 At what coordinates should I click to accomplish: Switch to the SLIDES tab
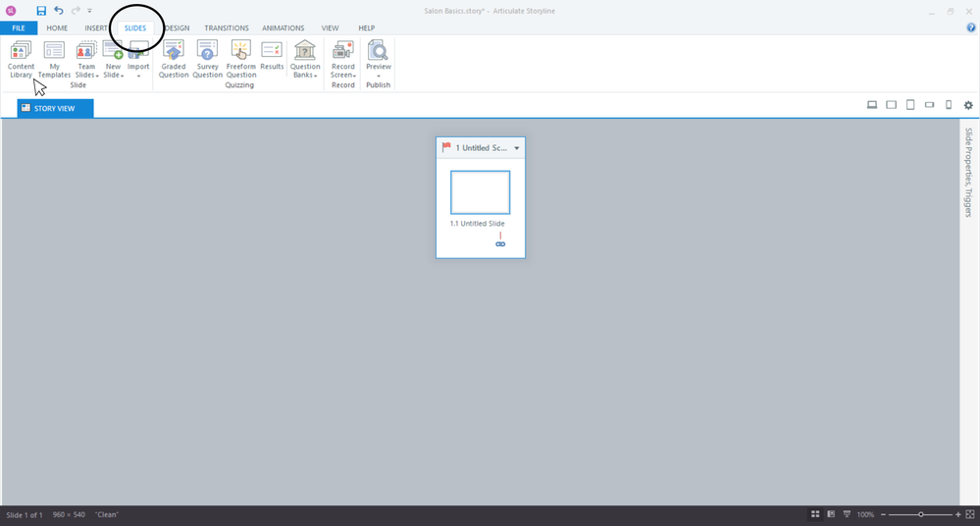(135, 28)
